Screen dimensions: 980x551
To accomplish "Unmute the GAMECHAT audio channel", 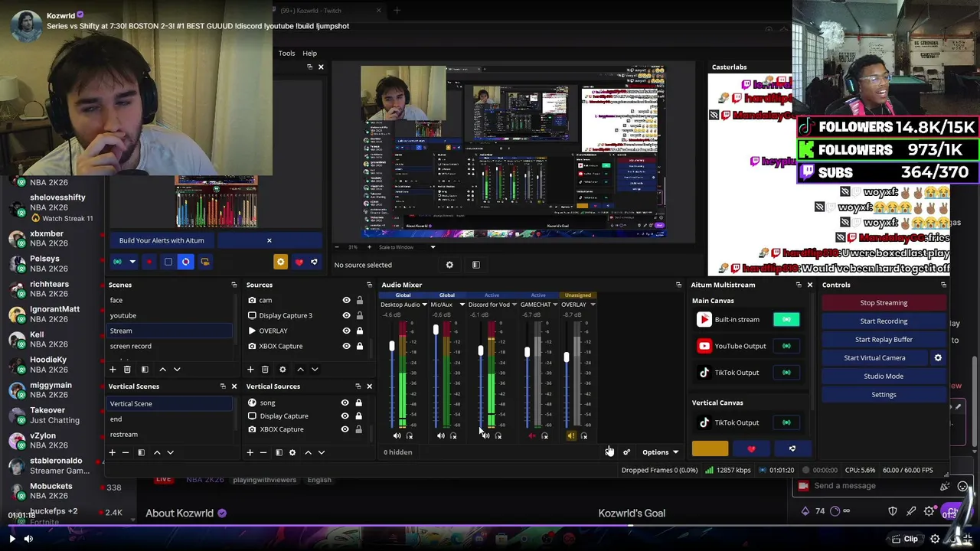I will pyautogui.click(x=532, y=436).
